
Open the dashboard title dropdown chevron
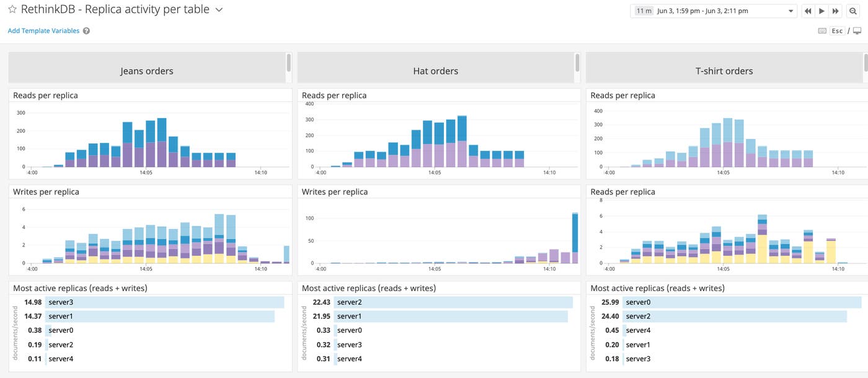(x=218, y=10)
